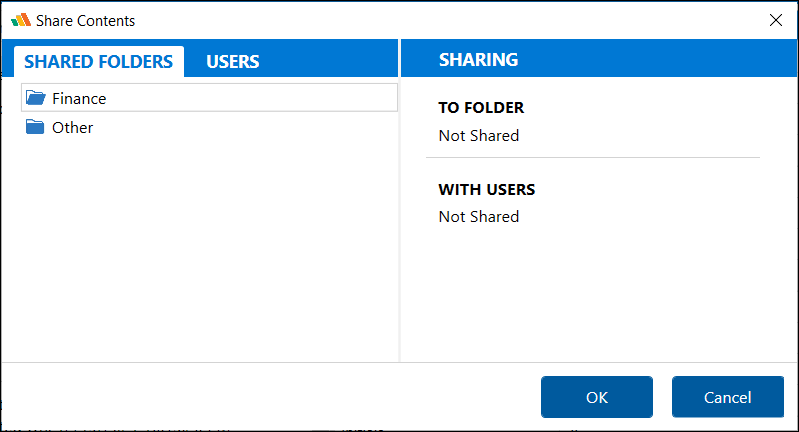Confirm sharing with OK button
799x432 pixels.
point(597,397)
